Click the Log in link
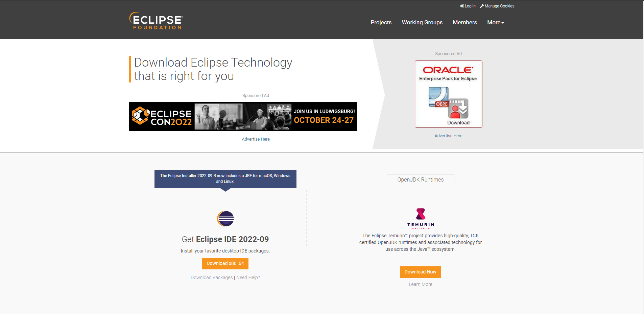The width and height of the screenshot is (644, 314). [x=468, y=6]
